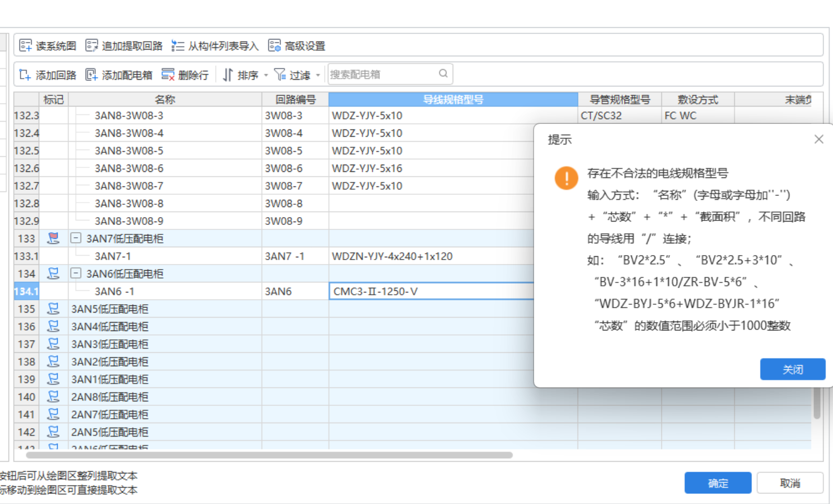Select the 3AN8-3W08-6 tree row
833x504 pixels.
coord(165,168)
